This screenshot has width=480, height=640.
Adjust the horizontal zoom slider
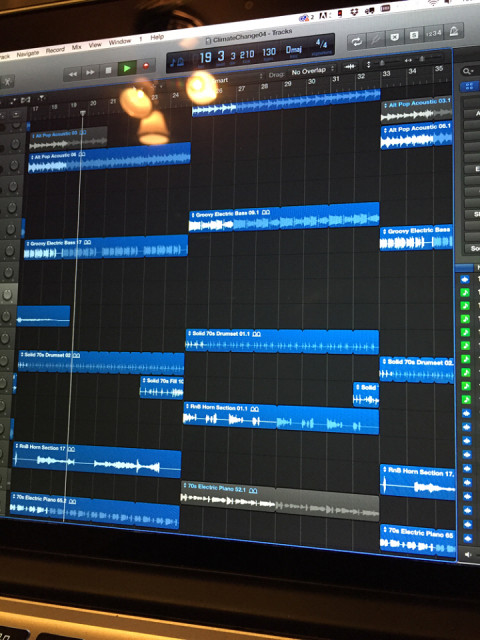click(422, 59)
